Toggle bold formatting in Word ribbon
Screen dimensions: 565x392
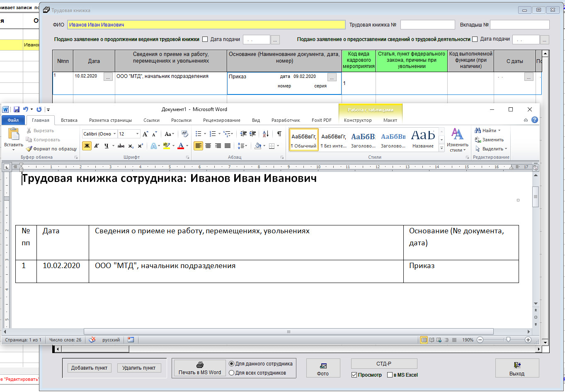pyautogui.click(x=87, y=146)
